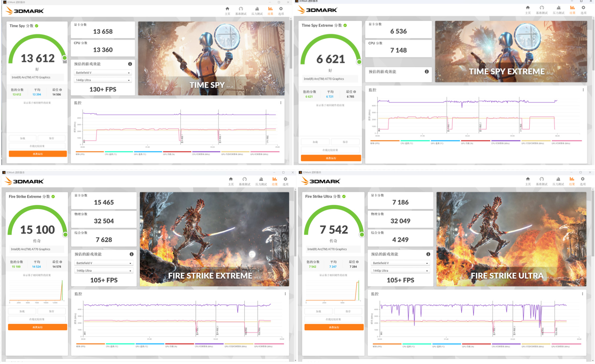The height and width of the screenshot is (364, 595).
Task: Open 选项 settings in the Time Spy window
Action: click(x=281, y=11)
